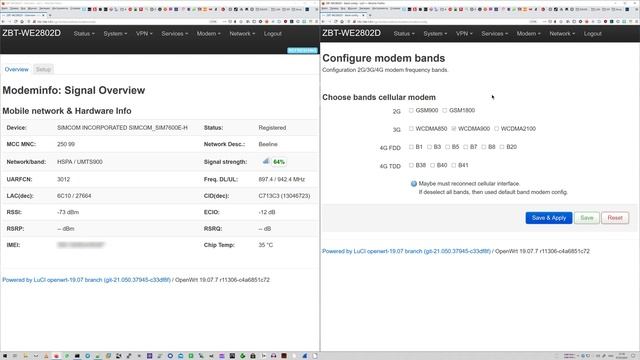The width and height of the screenshot is (640, 360).
Task: Open Services dropdown in left window
Action: tap(174, 34)
